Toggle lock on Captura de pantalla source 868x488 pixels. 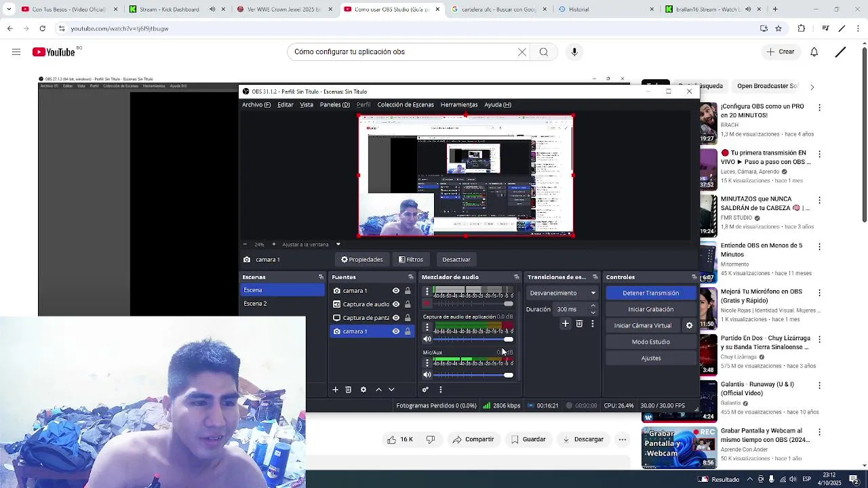coord(408,318)
